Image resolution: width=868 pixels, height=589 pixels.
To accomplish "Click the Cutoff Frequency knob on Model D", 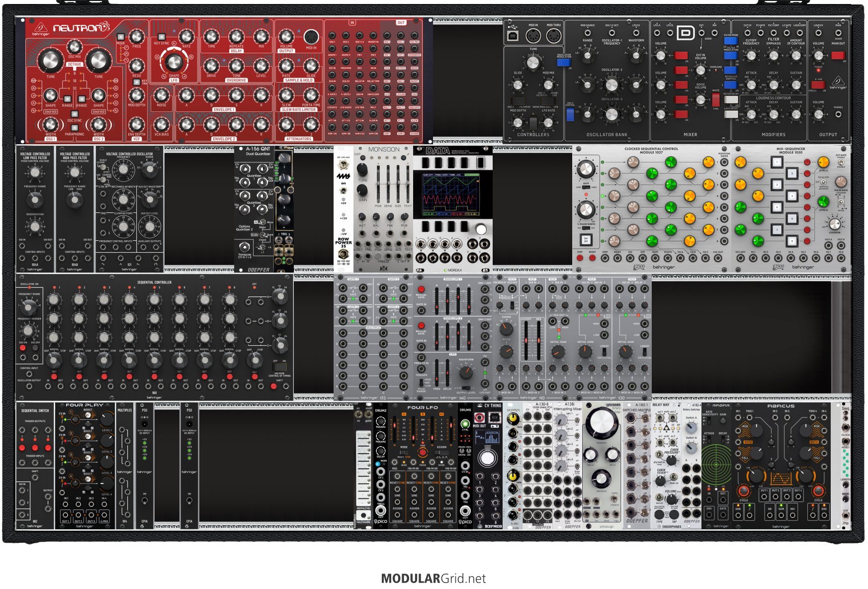I will coord(751,56).
